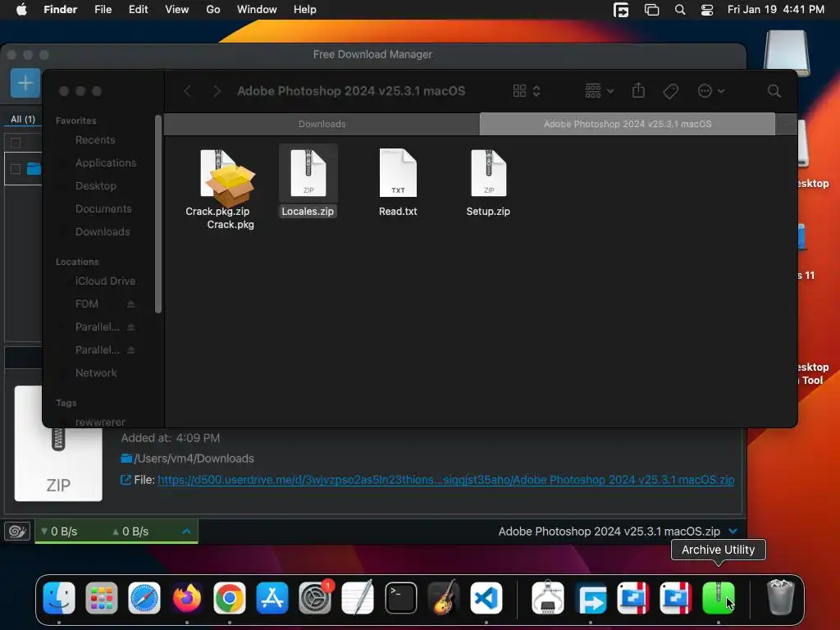Open Finder from the Dock

[x=59, y=598]
